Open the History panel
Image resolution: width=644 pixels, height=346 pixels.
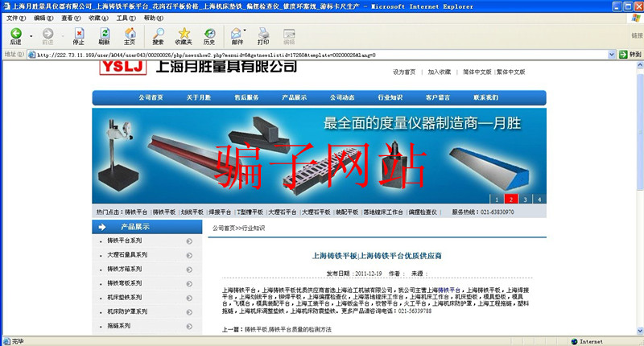209,36
